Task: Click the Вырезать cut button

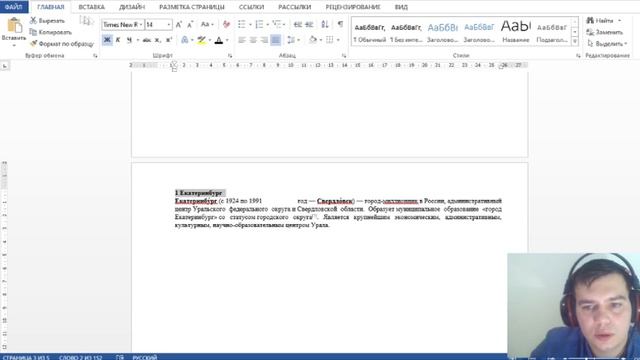Action: [47, 20]
